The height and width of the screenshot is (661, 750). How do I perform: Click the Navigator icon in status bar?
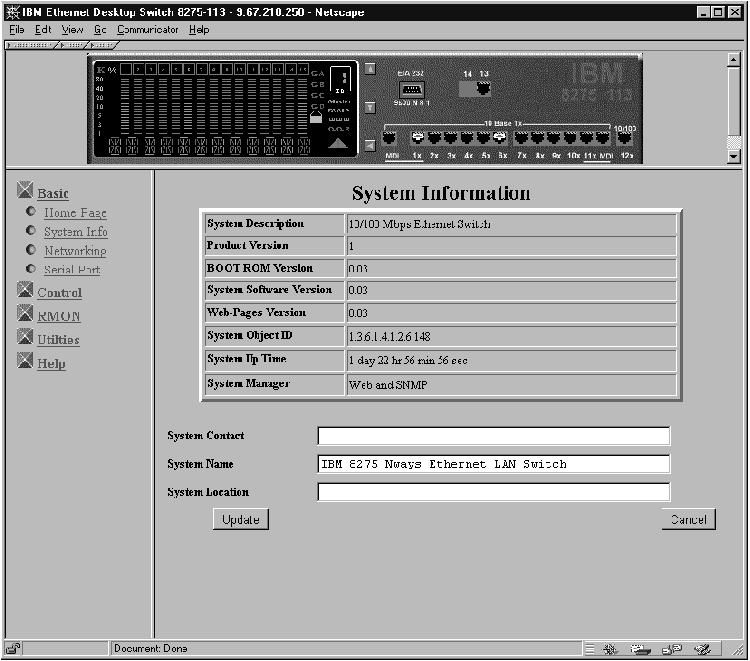610,649
